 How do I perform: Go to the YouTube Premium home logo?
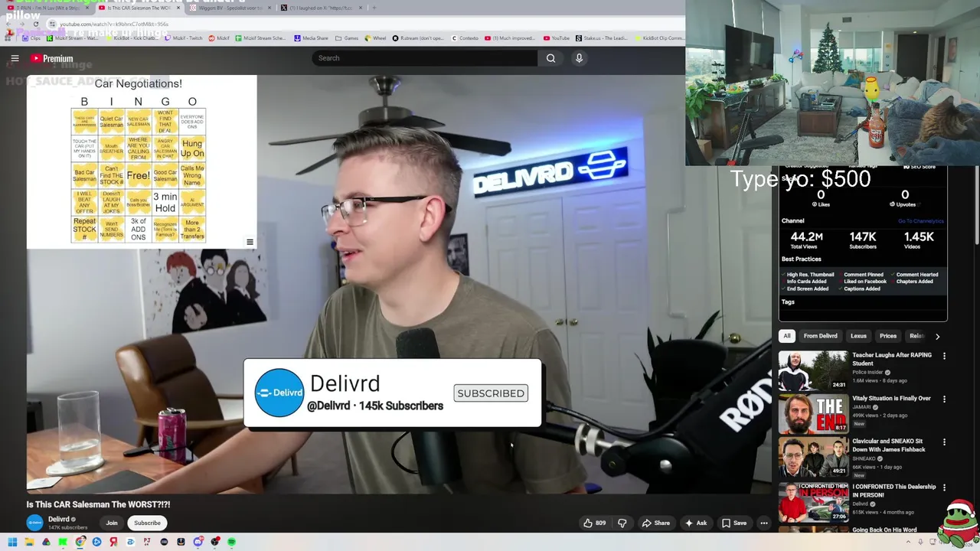(52, 58)
